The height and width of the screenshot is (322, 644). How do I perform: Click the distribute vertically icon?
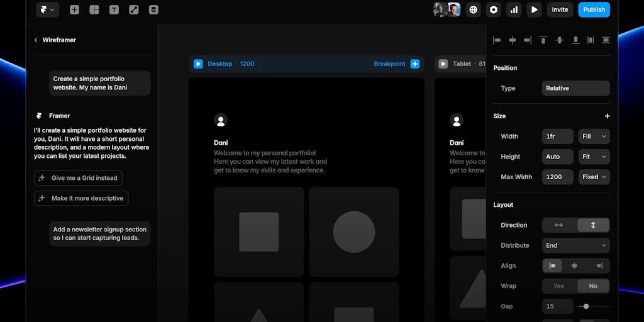coord(606,40)
